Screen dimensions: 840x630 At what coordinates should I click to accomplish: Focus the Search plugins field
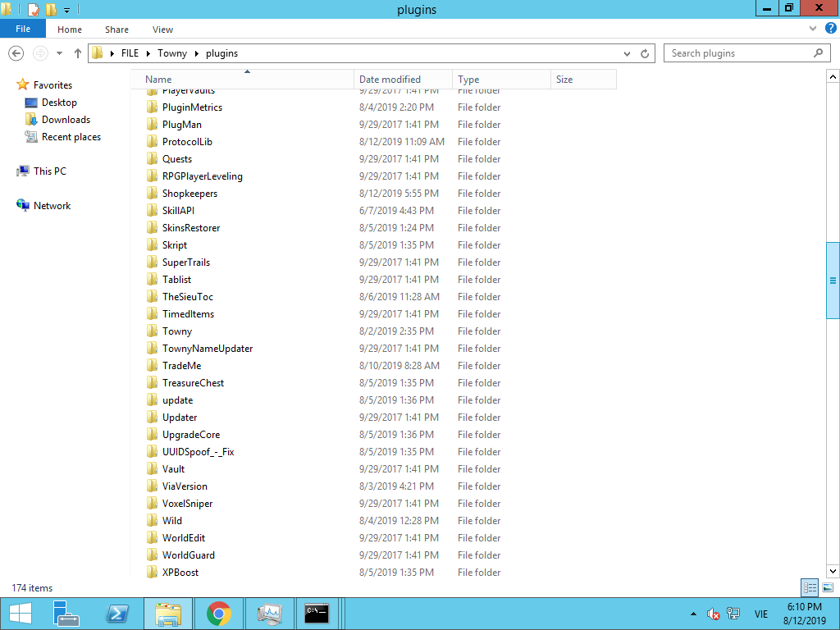point(746,53)
